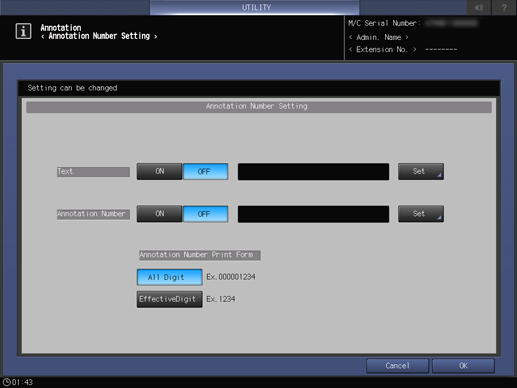This screenshot has width=517, height=388.
Task: Discard changes with Cancel button
Action: click(x=397, y=366)
